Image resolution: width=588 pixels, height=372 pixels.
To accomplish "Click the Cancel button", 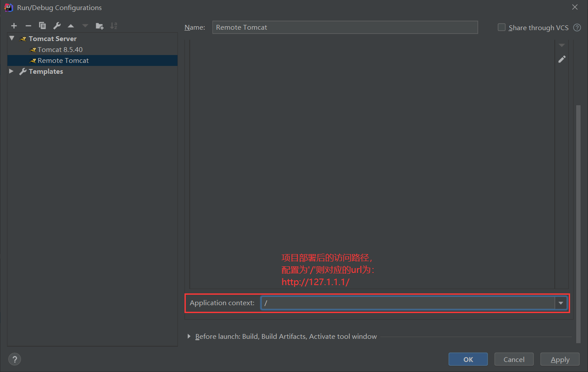I will pos(514,359).
